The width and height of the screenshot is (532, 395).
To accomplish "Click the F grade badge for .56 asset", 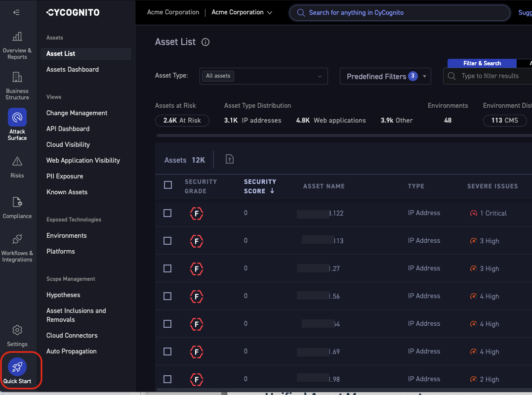I will pos(197,297).
